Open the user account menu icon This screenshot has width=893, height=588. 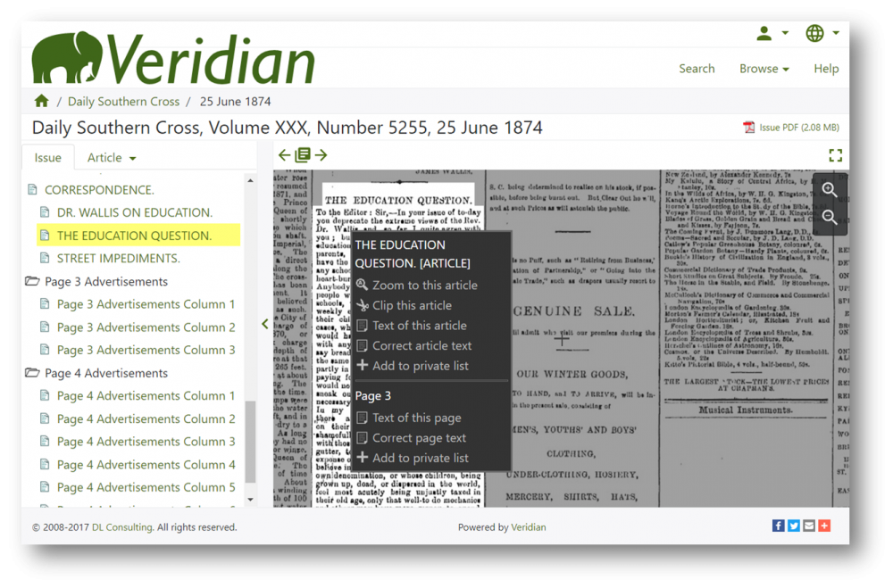point(764,34)
